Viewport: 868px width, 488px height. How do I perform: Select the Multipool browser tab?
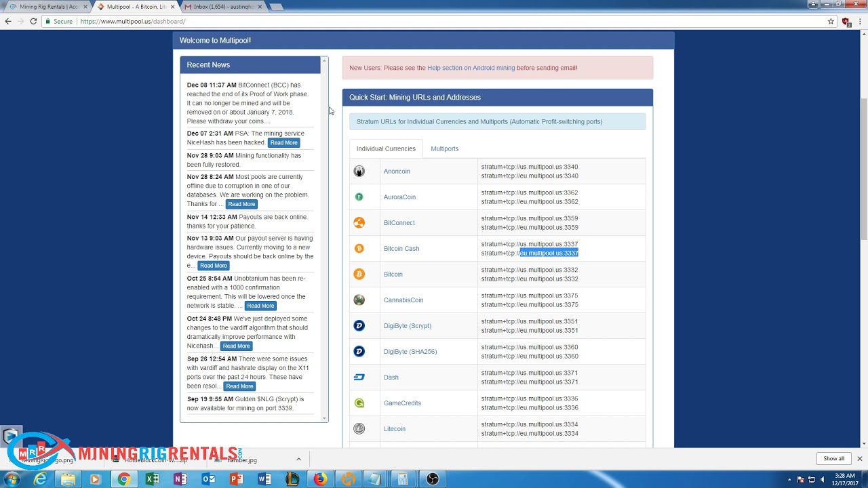pos(137,7)
